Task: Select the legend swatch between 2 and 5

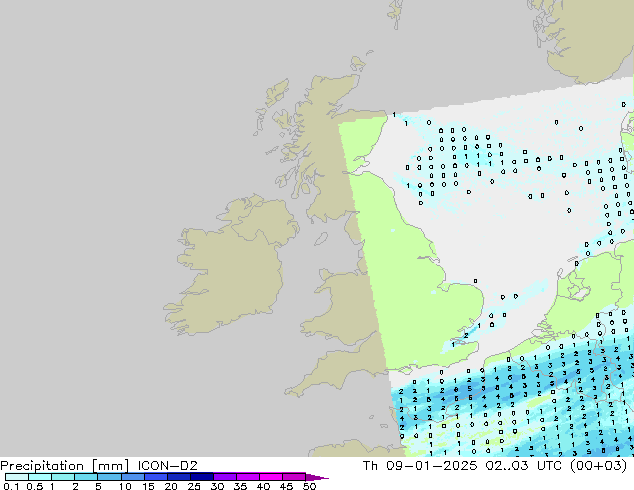Action: point(86,477)
